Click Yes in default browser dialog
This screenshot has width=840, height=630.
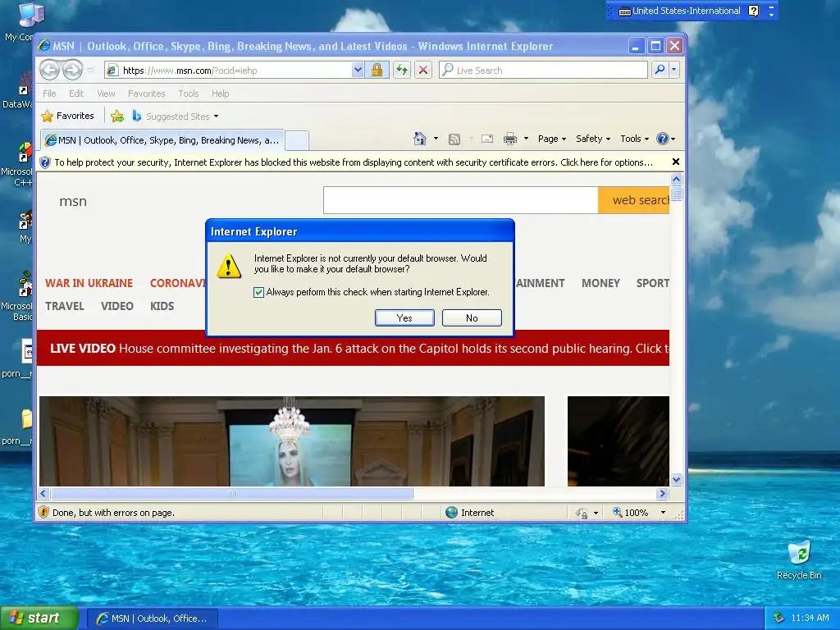click(x=404, y=317)
